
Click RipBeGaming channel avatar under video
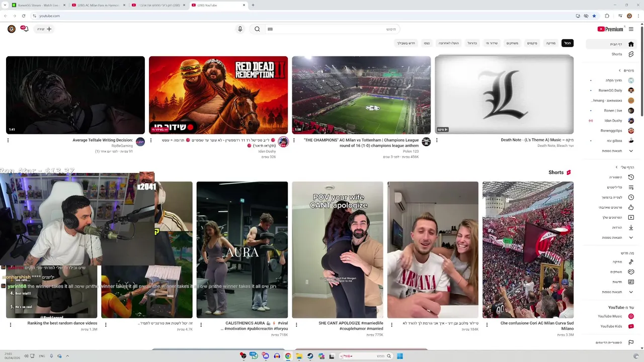tap(140, 142)
